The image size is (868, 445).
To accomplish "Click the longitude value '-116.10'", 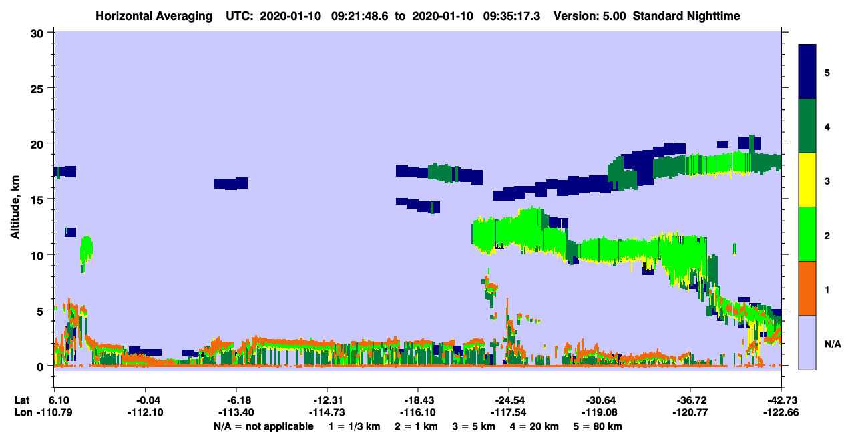I will click(418, 413).
